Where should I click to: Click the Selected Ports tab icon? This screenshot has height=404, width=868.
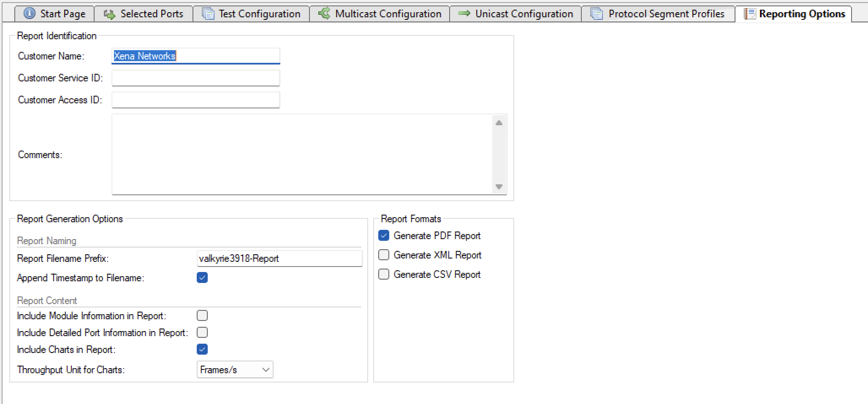tap(109, 14)
